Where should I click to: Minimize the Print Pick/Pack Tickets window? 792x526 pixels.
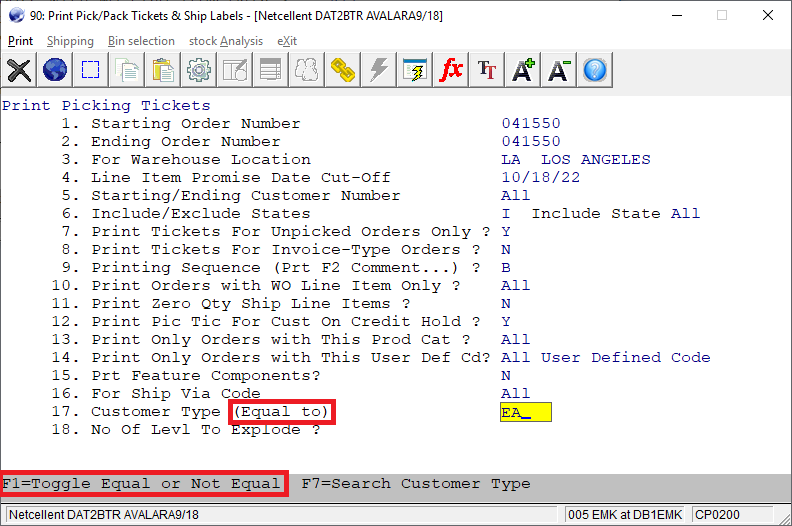click(x=677, y=15)
